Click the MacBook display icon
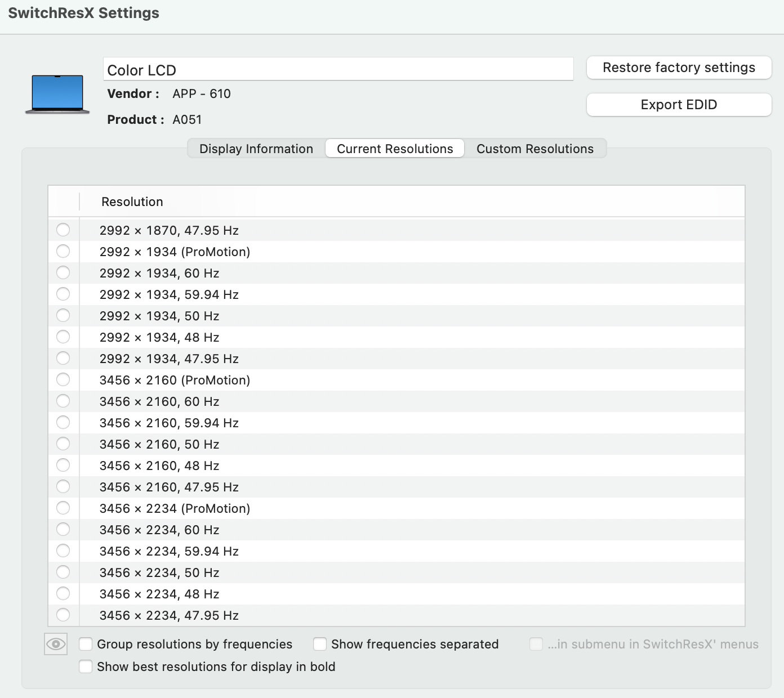Image resolution: width=784 pixels, height=698 pixels. pos(57,94)
